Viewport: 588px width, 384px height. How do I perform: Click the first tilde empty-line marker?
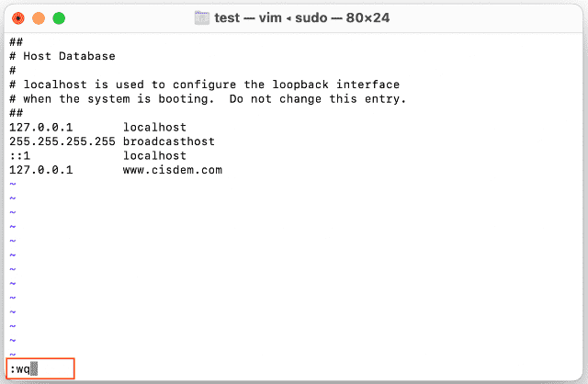tap(12, 185)
